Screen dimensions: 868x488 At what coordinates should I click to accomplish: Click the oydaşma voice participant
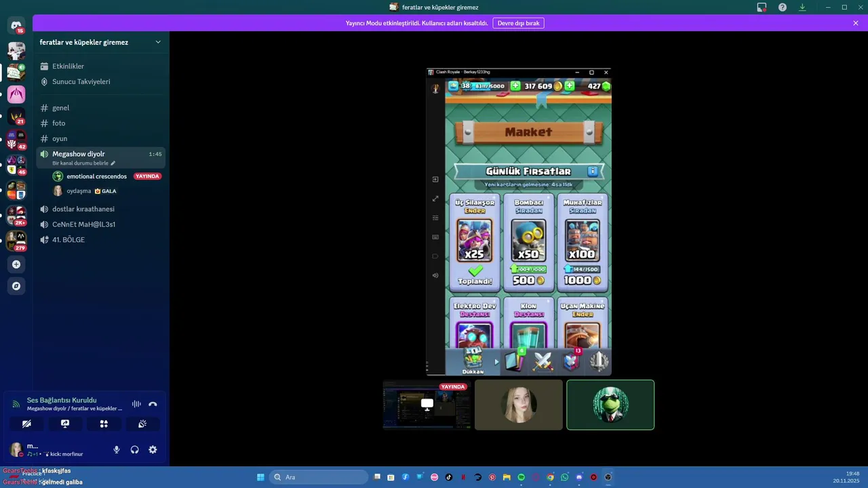[107, 191]
